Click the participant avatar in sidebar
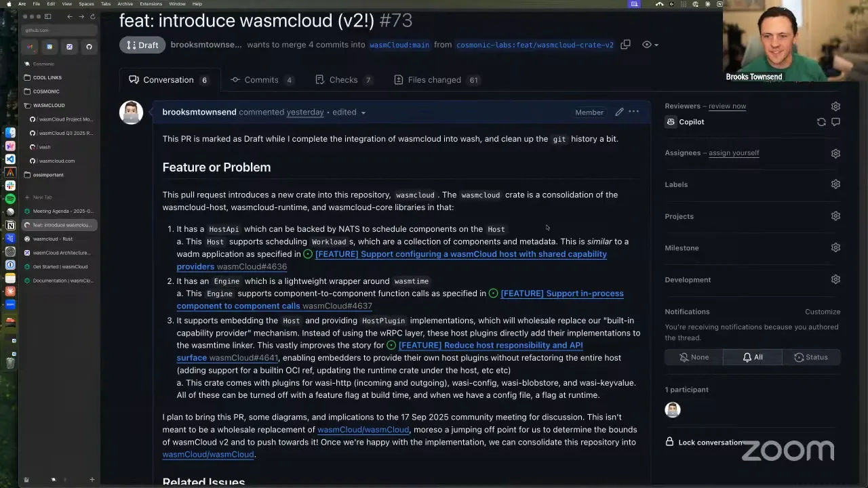The image size is (868, 488). pos(673,409)
